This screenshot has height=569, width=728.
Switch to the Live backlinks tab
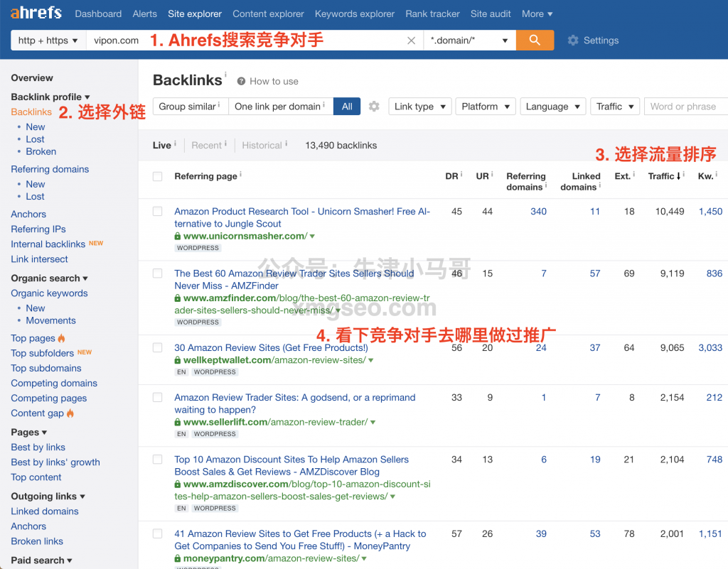[x=161, y=145]
